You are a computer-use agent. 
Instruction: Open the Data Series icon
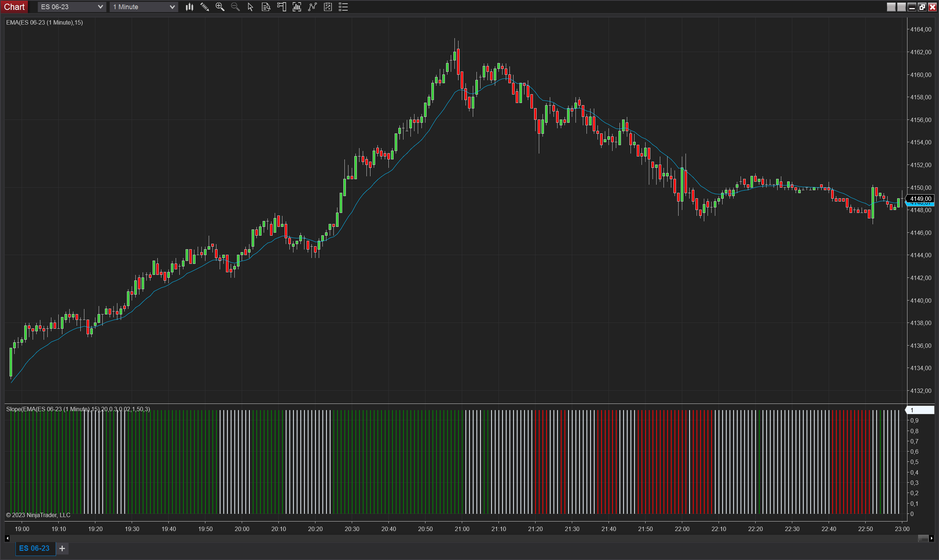[x=297, y=7]
